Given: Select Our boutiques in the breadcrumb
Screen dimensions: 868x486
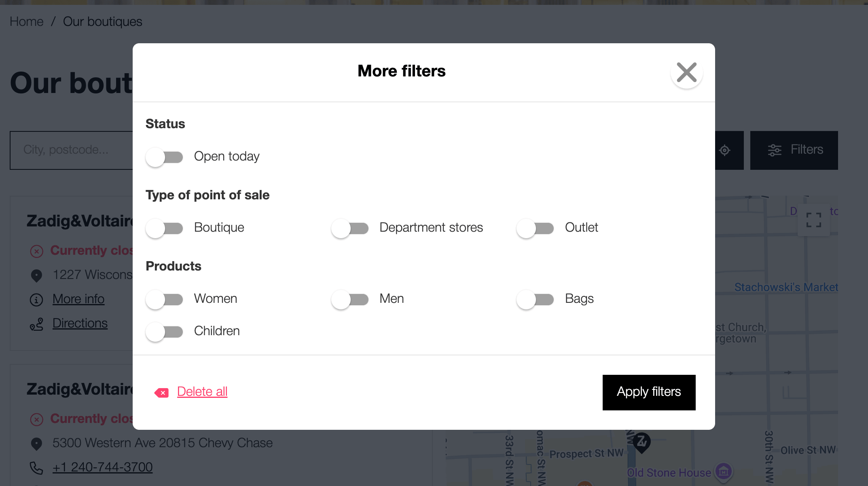Looking at the screenshot, I should point(102,21).
